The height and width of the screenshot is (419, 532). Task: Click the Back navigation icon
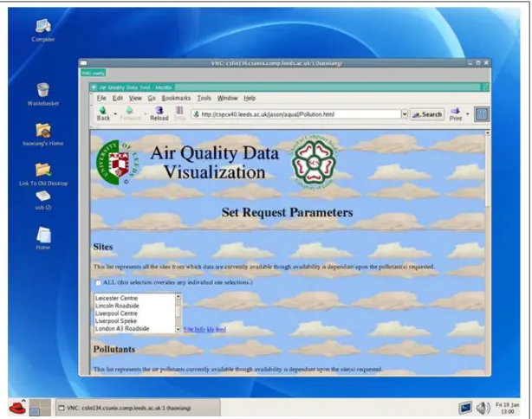click(103, 110)
